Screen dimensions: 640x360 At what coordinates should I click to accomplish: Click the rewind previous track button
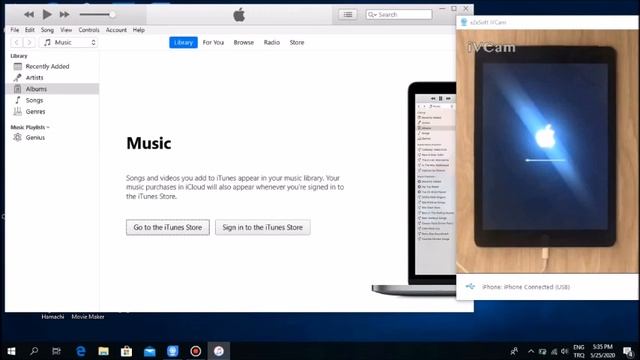point(29,15)
